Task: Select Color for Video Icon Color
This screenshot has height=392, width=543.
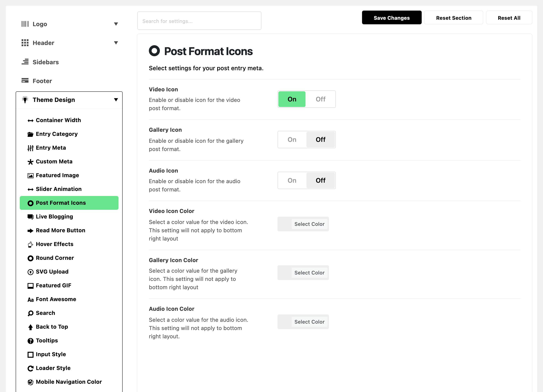Action: coord(309,224)
